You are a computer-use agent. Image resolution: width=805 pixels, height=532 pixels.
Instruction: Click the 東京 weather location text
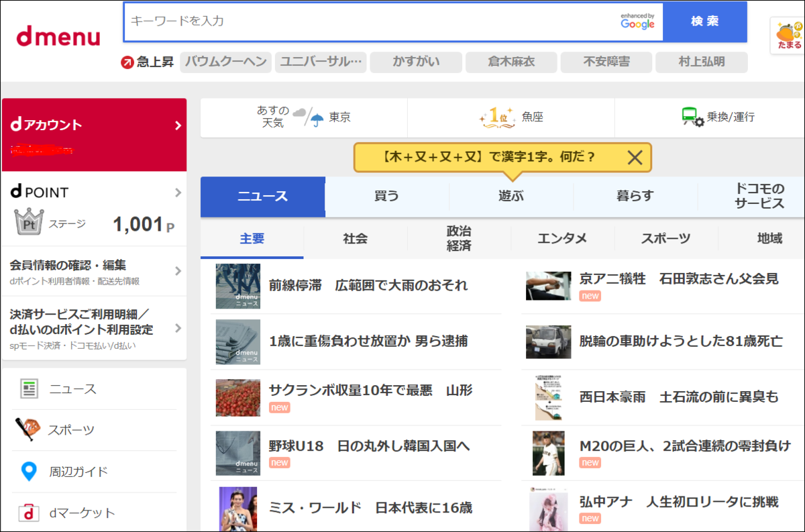click(x=340, y=117)
